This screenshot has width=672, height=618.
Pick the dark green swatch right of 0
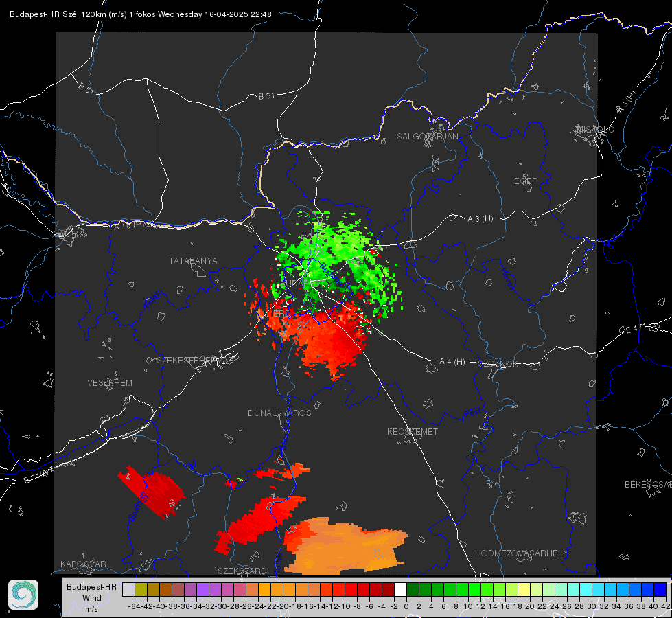click(x=413, y=589)
